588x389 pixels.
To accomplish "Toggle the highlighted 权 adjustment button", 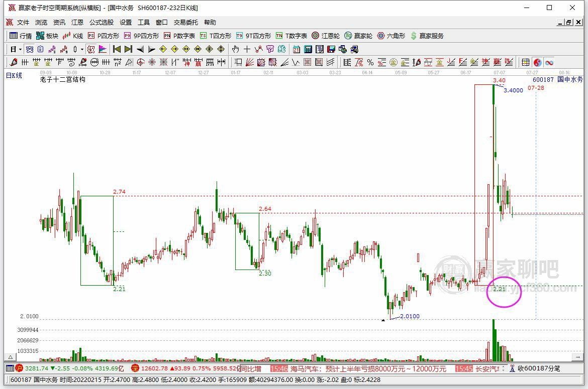I will click(x=91, y=49).
